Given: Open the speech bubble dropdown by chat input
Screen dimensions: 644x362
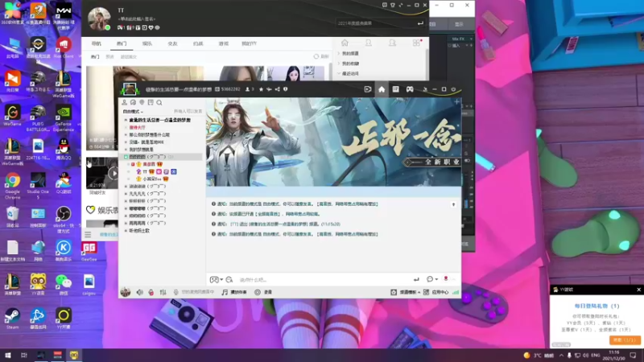Looking at the screenshot, I should [432, 279].
